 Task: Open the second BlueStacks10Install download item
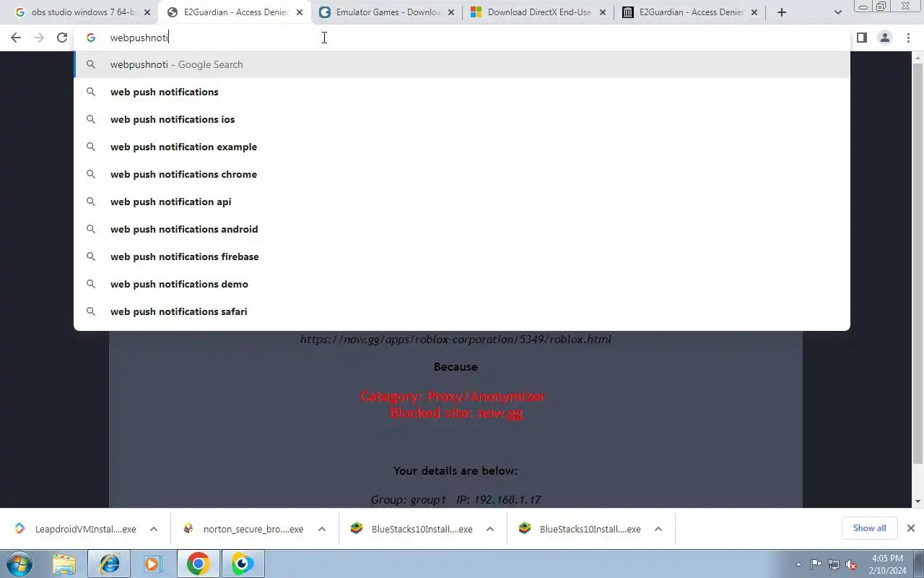click(580, 529)
